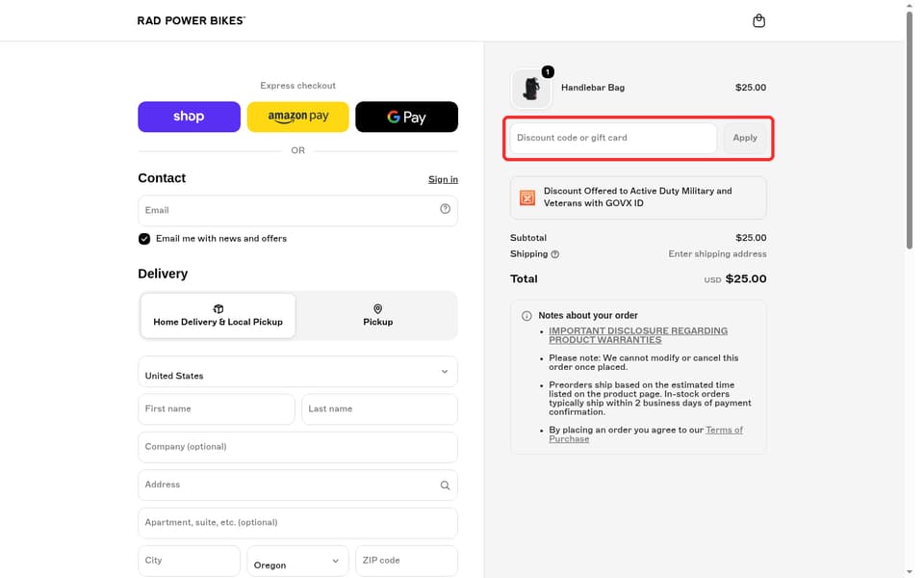924x578 pixels.
Task: Click the email help question mark icon
Action: pyautogui.click(x=445, y=209)
